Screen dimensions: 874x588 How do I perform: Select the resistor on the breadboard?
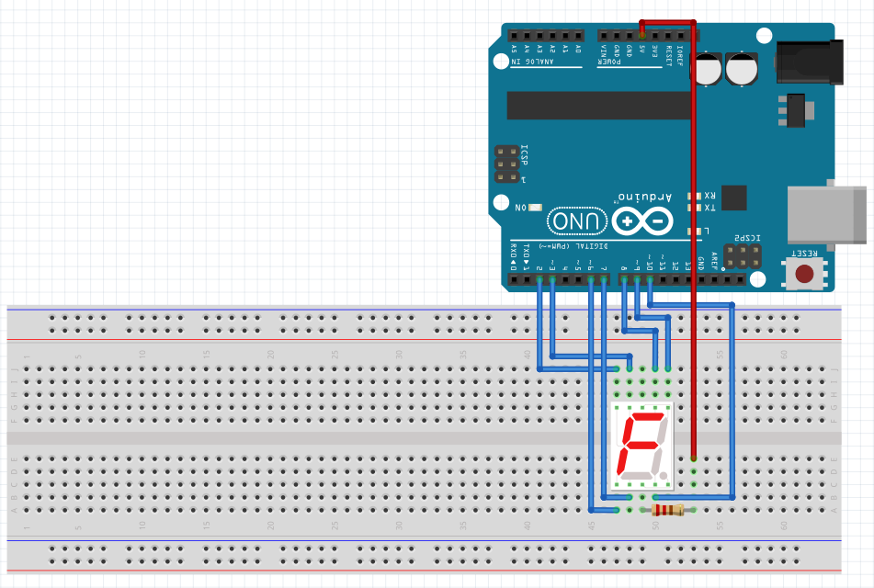tap(666, 510)
